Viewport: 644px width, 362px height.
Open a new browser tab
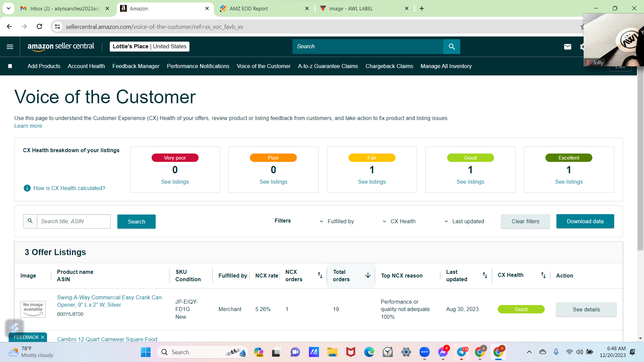(x=422, y=9)
